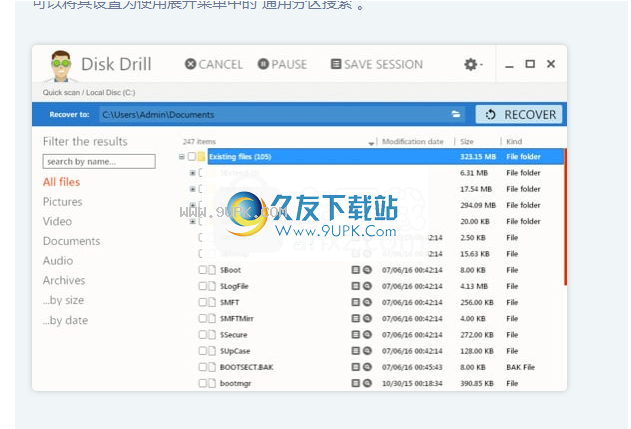Select the BOOTSECT.BAK file name
This screenshot has height=429, width=631.
coord(247,367)
